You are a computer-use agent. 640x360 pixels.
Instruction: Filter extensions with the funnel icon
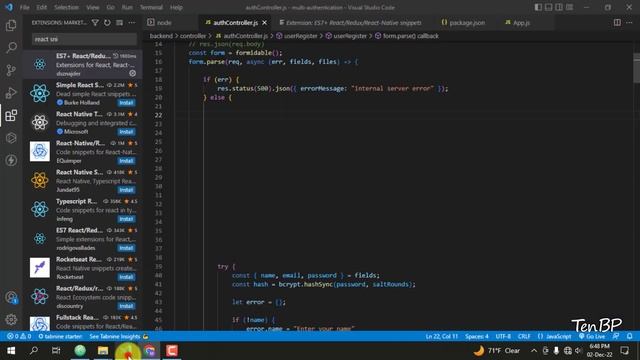coord(95,23)
